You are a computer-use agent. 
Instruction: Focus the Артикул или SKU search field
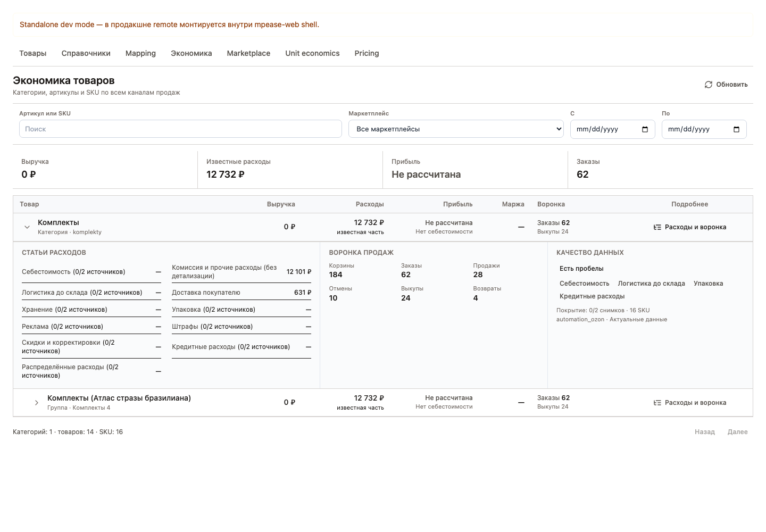coord(180,129)
